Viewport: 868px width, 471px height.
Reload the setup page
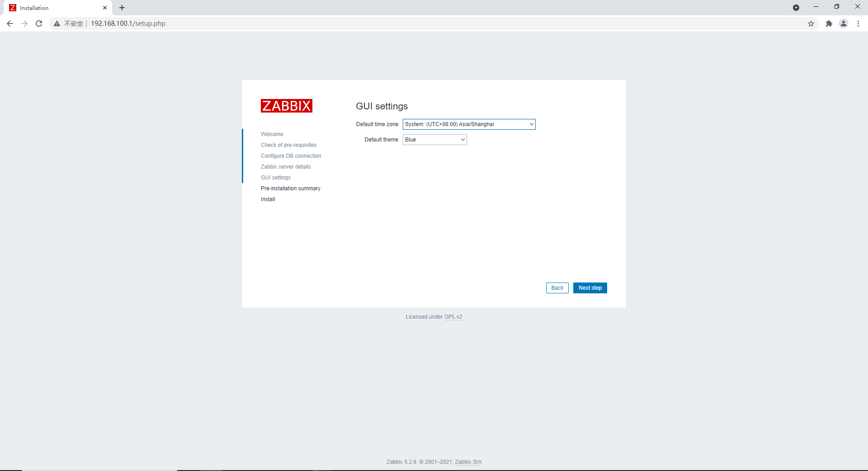coord(39,24)
